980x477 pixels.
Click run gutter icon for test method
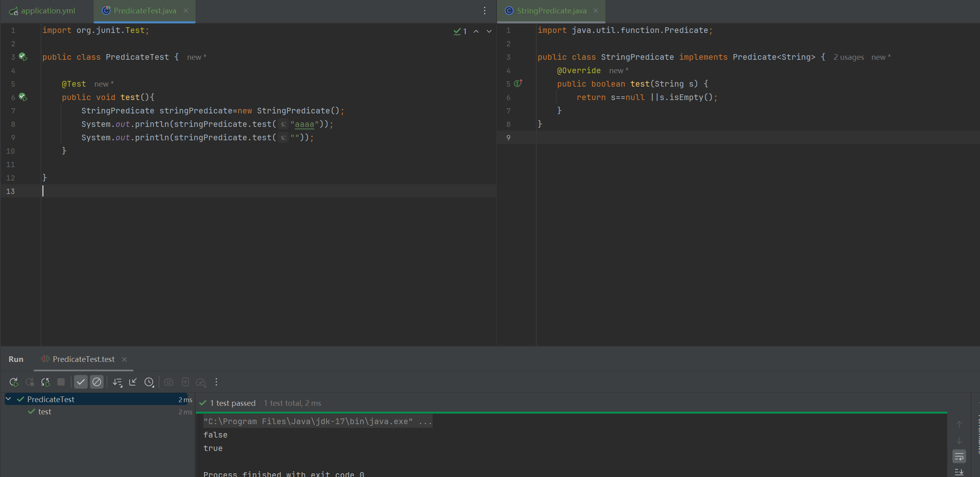pos(23,97)
